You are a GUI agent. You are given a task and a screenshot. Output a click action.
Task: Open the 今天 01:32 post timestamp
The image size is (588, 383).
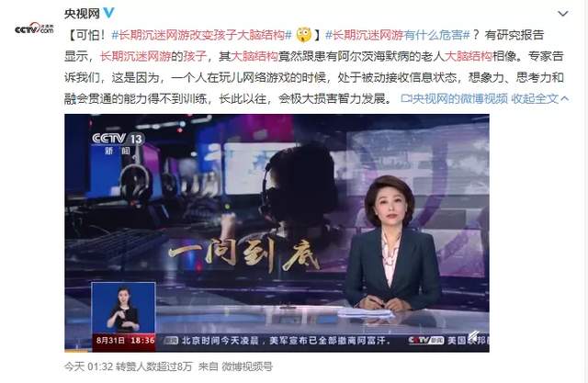88,366
